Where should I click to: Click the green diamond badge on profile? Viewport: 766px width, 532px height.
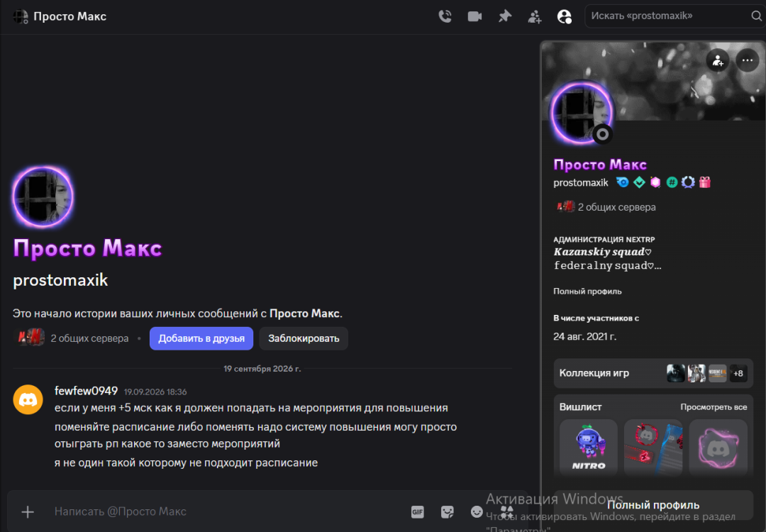pos(639,182)
